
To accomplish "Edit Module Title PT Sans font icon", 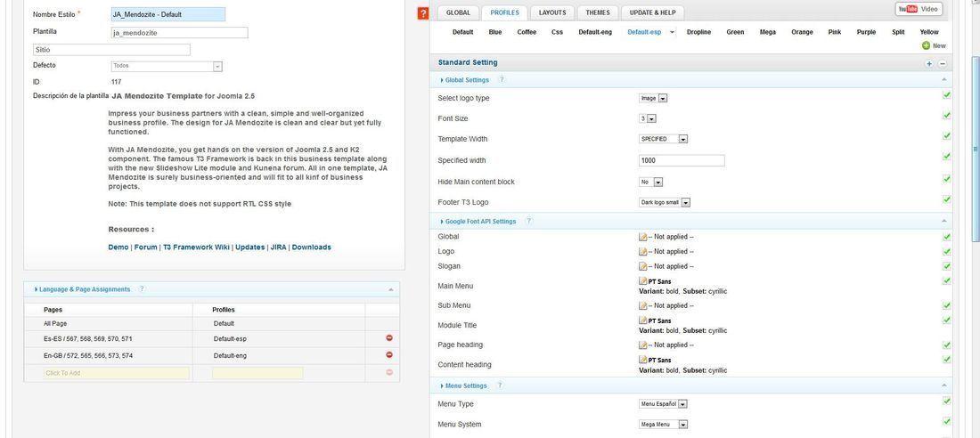I will 642,321.
